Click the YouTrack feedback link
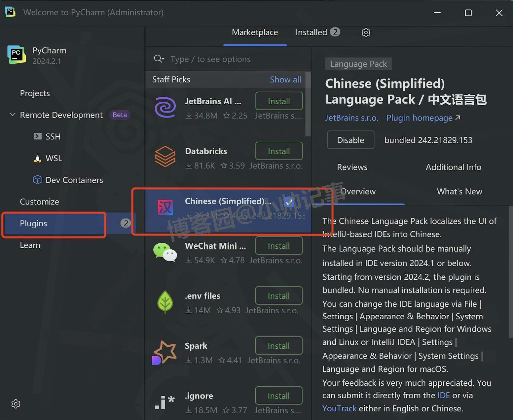Screen dimensions: 513x420 [x=339, y=408]
